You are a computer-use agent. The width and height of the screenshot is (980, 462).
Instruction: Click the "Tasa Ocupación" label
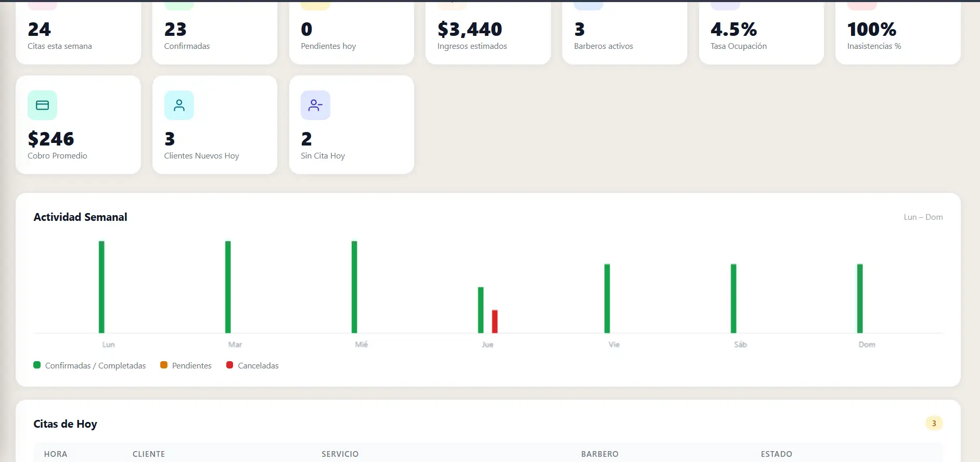(x=739, y=46)
